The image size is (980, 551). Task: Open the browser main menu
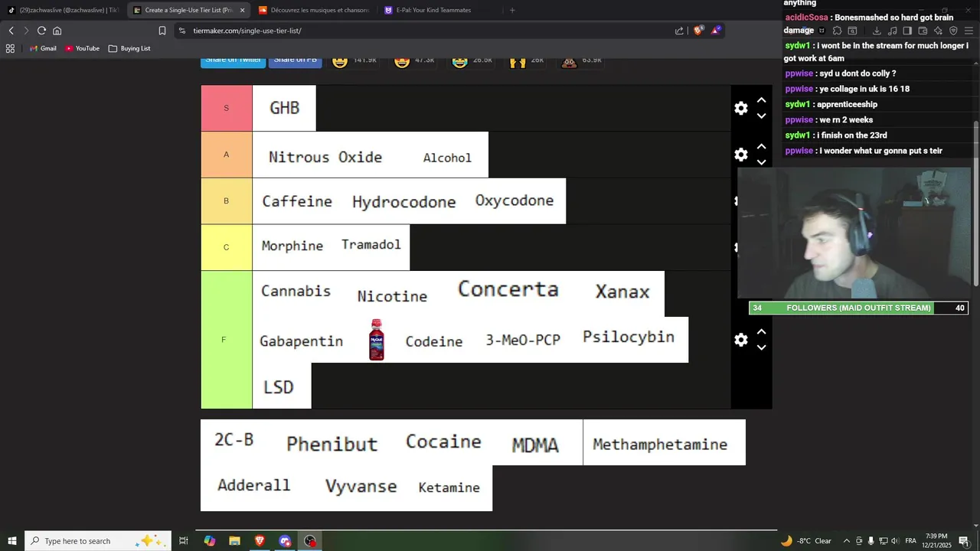[x=969, y=31]
